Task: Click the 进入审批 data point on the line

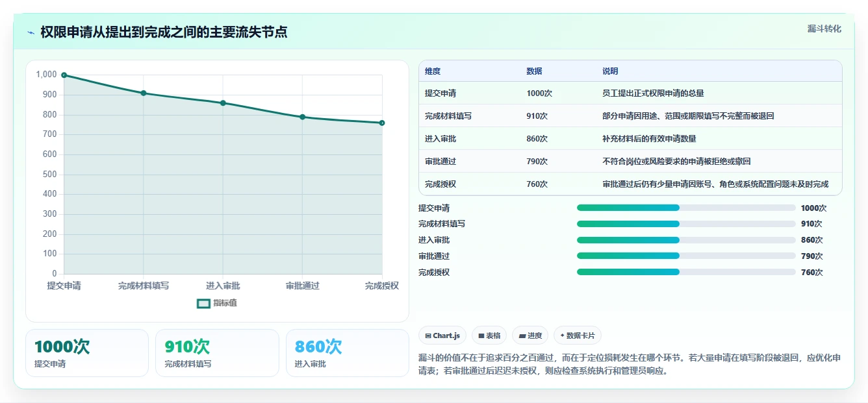Action: tap(223, 103)
